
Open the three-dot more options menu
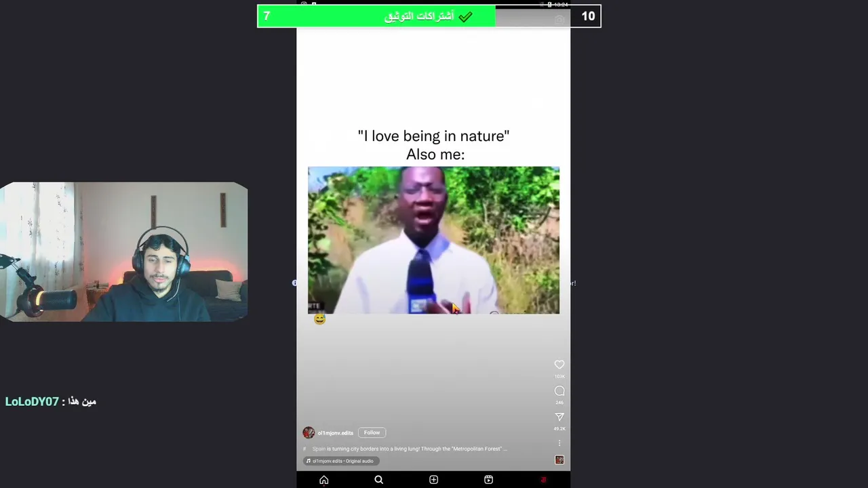coord(559,443)
